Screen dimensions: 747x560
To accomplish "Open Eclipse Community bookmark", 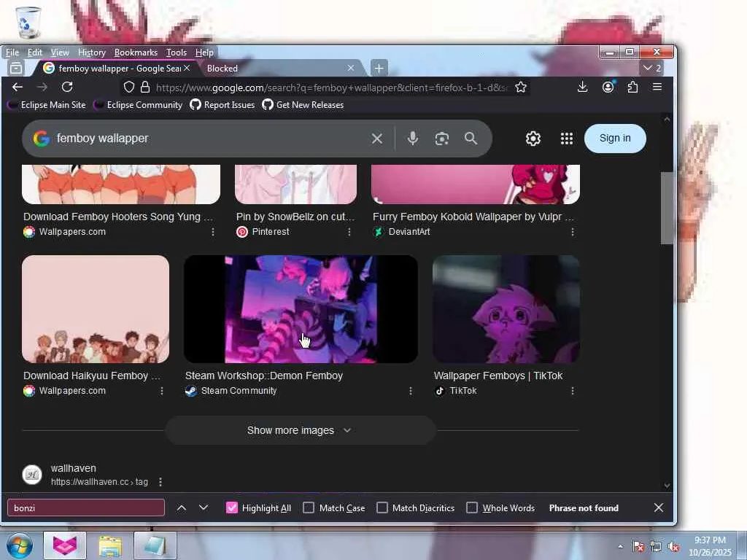I will point(139,105).
